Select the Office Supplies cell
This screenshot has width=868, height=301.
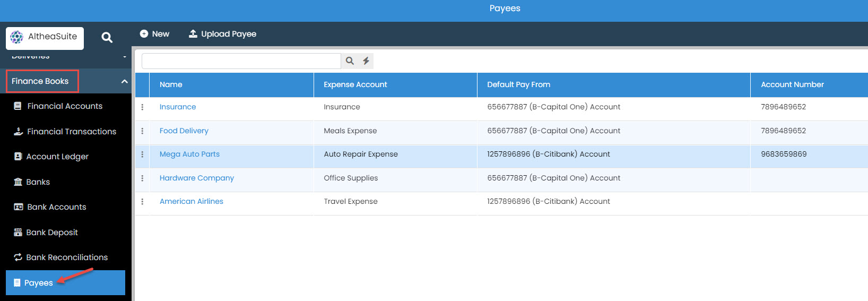tap(351, 178)
